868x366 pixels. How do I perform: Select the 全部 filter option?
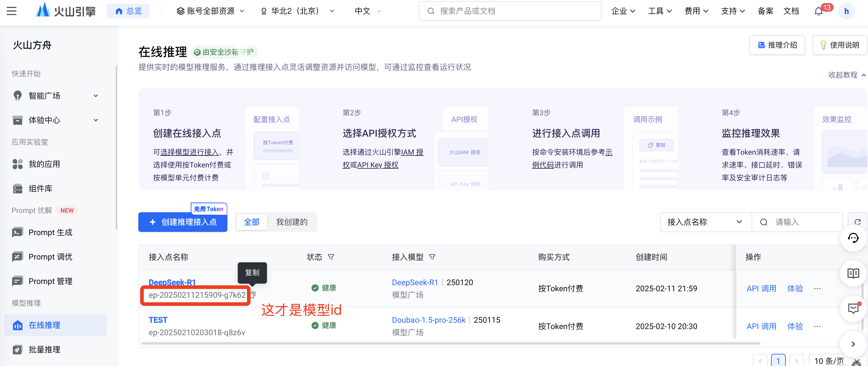(x=251, y=222)
